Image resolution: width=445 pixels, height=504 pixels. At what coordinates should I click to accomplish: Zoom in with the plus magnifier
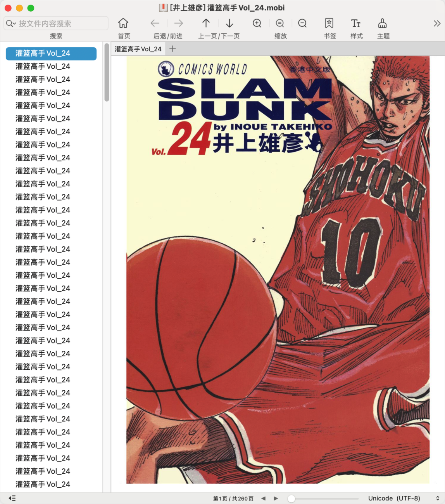(x=257, y=23)
